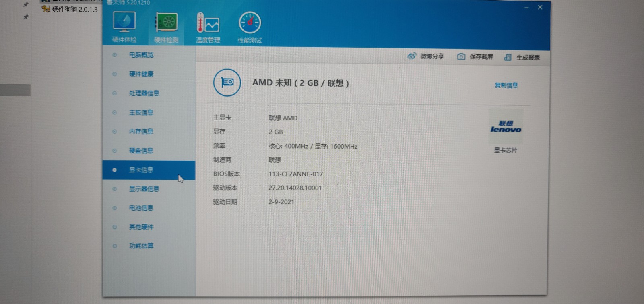
Task: Open the 温度管理 temperature management tab
Action: 208,28
